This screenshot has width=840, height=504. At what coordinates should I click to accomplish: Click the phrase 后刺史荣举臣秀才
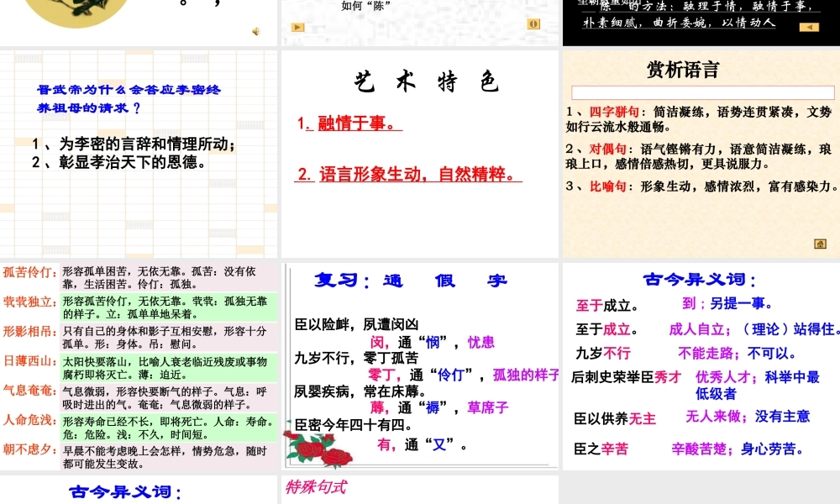coord(627,378)
